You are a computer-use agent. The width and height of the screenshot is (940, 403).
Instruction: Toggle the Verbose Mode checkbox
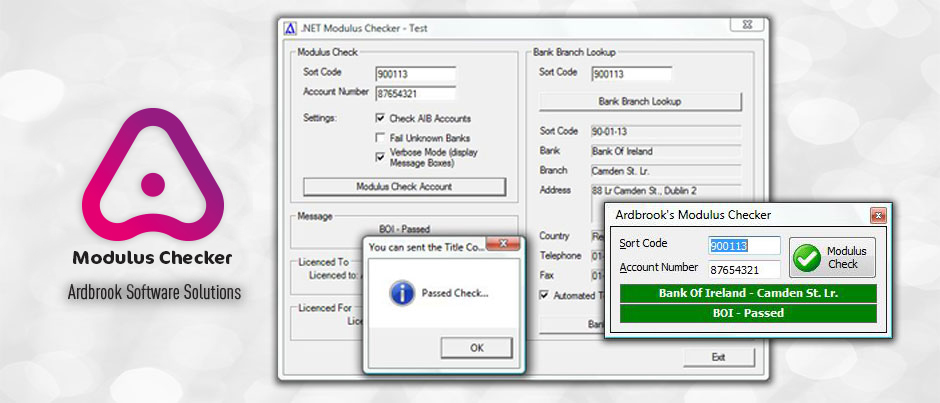point(379,157)
